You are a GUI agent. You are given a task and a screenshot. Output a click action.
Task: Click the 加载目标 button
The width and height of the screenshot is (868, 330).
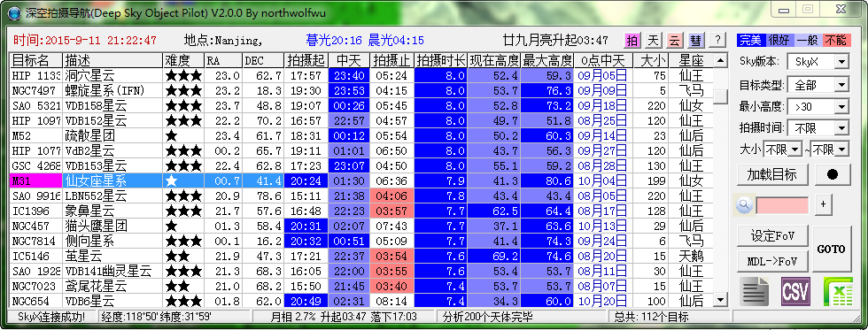point(772,174)
